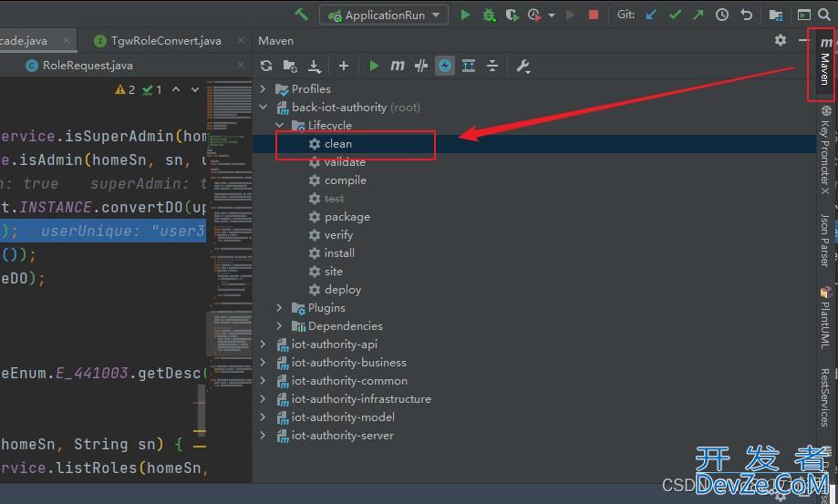838x504 pixels.
Task: Toggle offline mode in Maven toolbar
Action: [x=421, y=66]
